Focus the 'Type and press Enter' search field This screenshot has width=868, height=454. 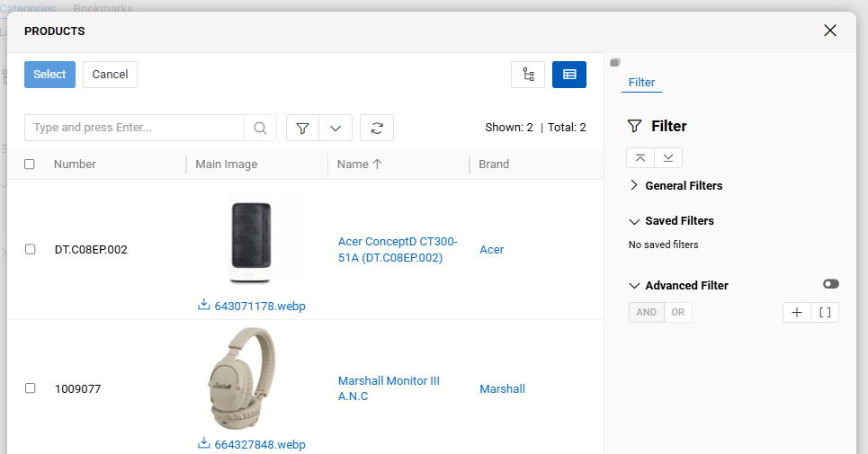point(135,128)
